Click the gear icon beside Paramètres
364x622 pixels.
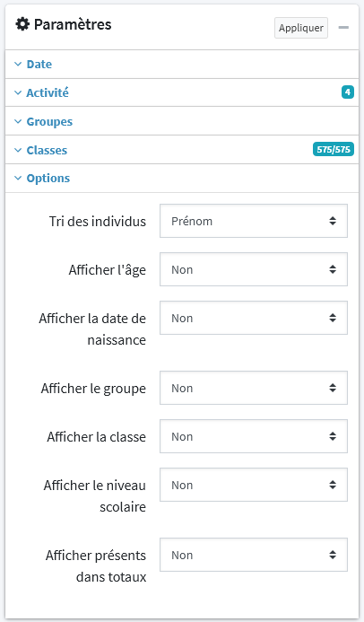22,24
